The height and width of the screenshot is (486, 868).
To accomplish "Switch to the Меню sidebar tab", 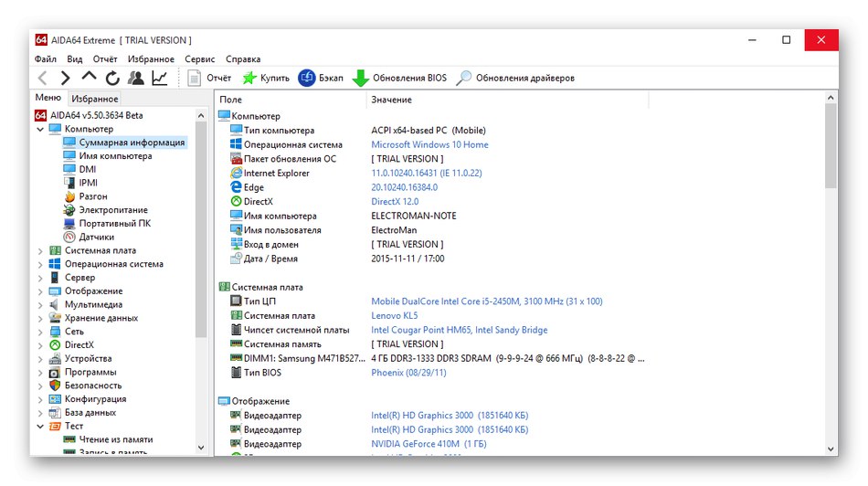I will point(48,98).
